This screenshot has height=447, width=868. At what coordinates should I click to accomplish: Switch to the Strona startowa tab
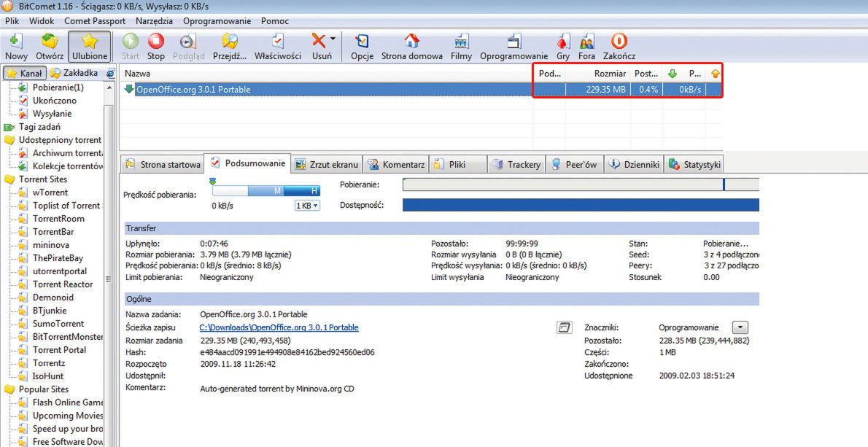[163, 164]
